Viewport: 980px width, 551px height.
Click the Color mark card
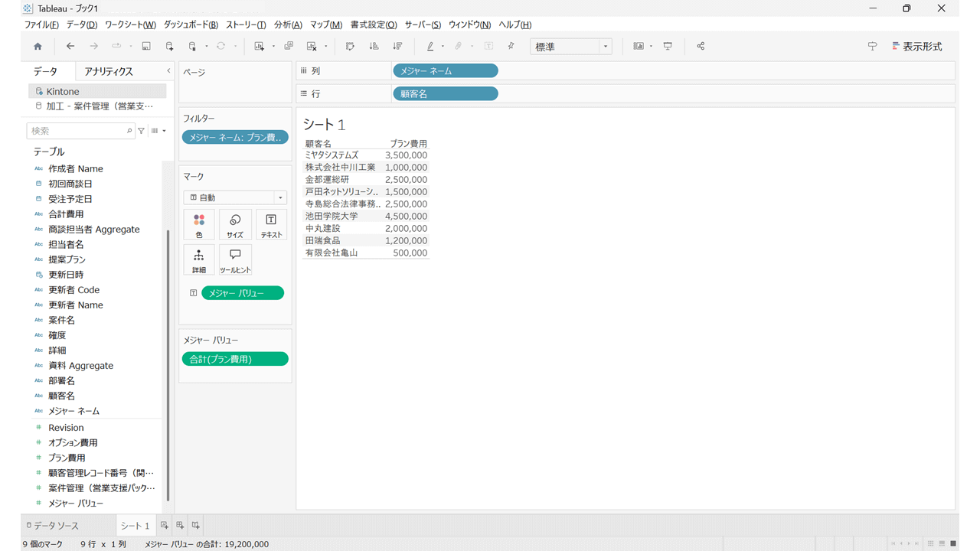pyautogui.click(x=199, y=225)
